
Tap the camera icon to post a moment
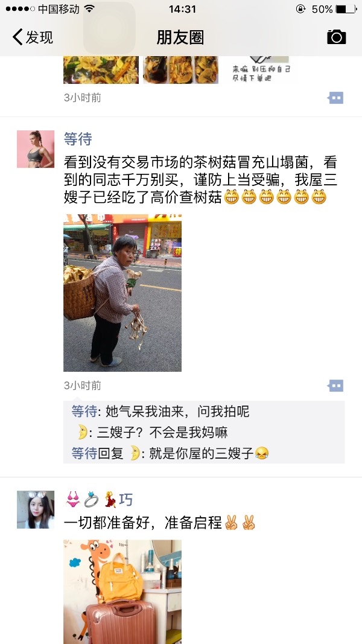click(336, 37)
